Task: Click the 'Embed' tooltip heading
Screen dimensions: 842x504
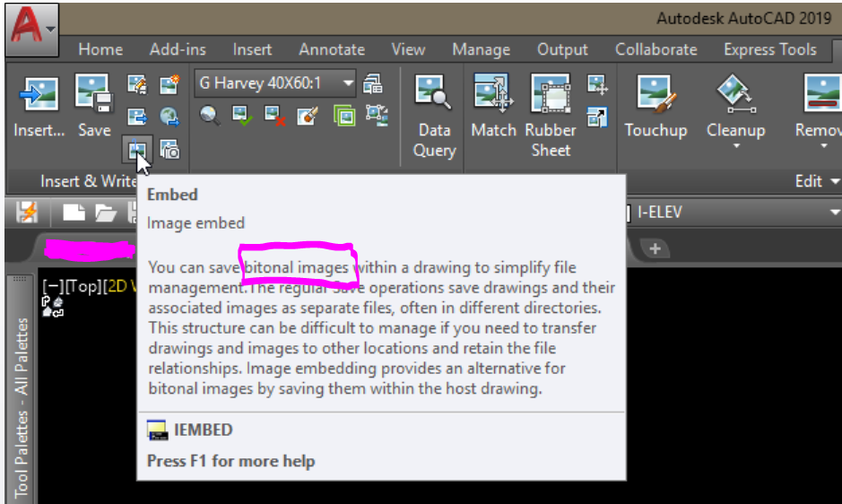Action: point(172,195)
